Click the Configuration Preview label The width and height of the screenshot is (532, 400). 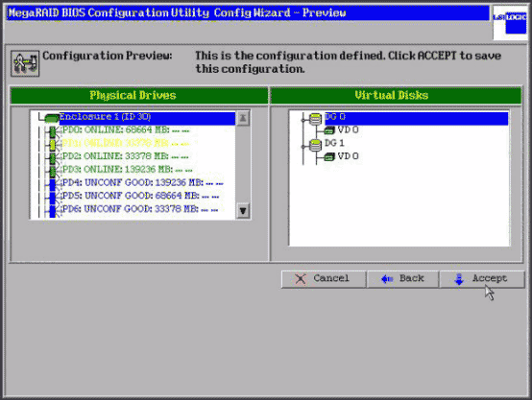coord(108,56)
